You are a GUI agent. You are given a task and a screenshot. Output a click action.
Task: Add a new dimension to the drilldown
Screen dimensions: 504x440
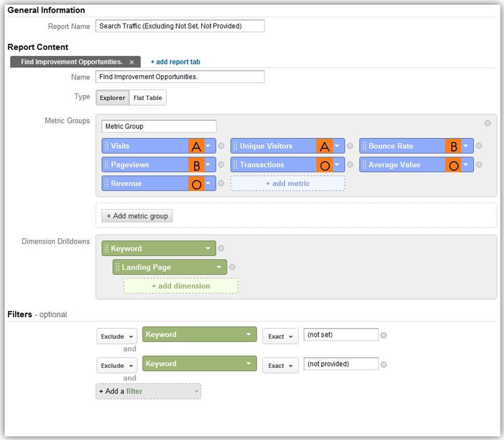181,286
